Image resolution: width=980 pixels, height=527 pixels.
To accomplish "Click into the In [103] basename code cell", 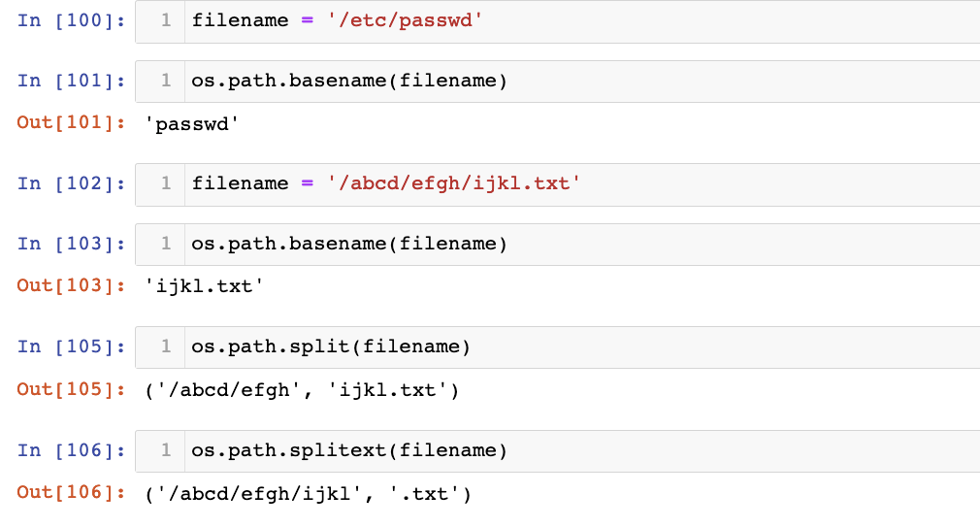I will click(582, 244).
